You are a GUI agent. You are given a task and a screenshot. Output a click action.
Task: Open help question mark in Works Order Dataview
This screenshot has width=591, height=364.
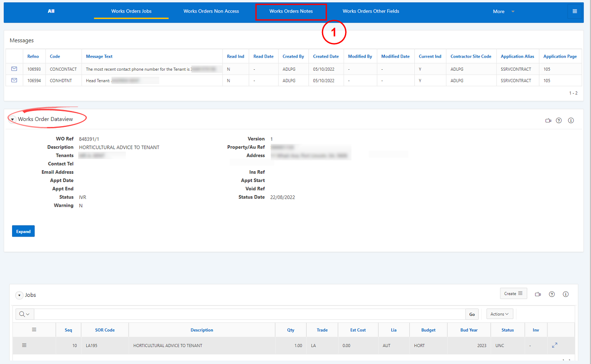pos(559,120)
